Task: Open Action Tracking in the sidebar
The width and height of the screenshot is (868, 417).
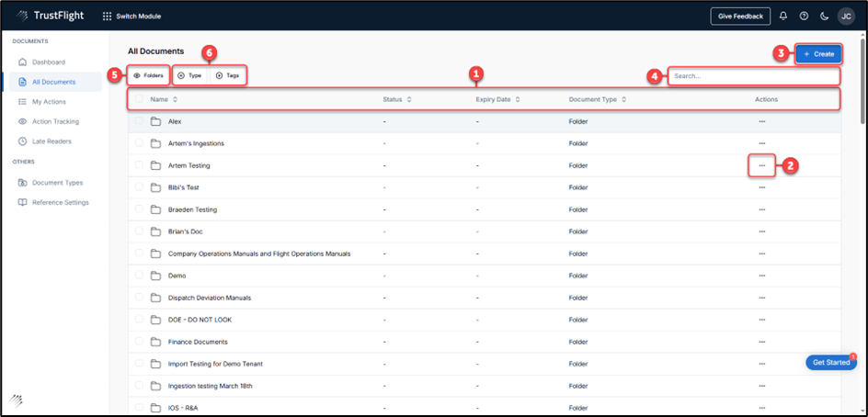Action: [x=55, y=121]
